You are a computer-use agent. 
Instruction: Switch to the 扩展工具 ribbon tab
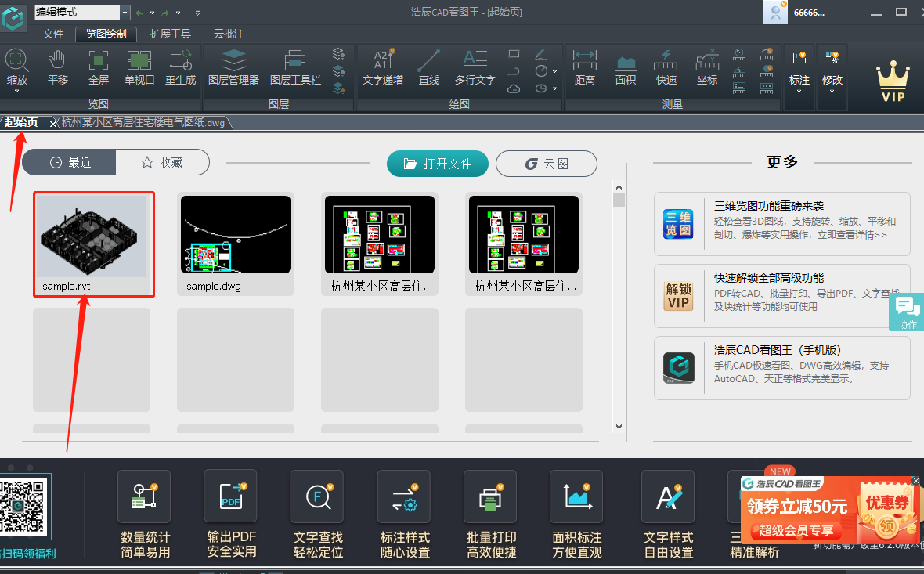point(170,34)
